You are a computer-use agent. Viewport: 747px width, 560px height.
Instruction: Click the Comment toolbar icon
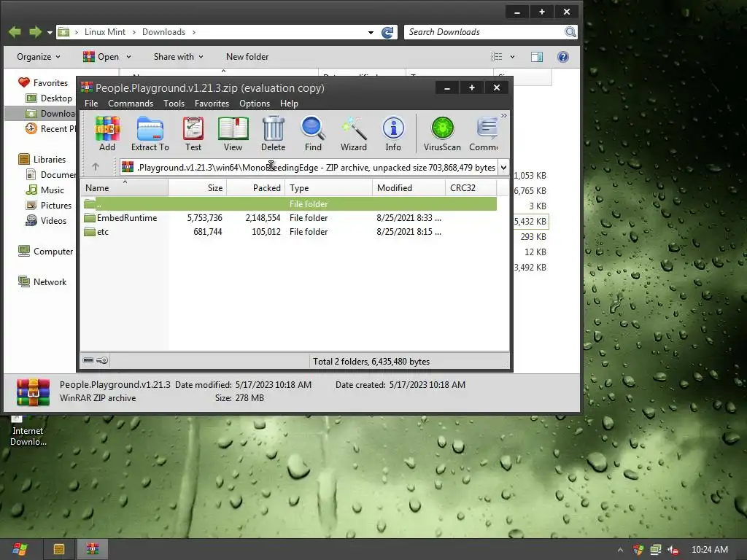click(x=484, y=134)
